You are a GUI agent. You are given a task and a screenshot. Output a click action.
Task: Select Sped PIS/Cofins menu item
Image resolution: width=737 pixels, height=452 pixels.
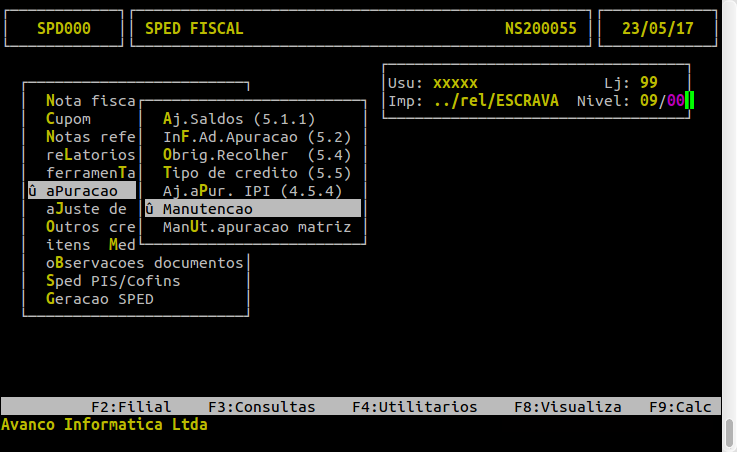pos(112,281)
